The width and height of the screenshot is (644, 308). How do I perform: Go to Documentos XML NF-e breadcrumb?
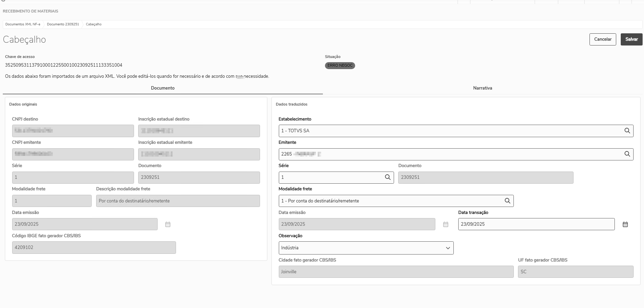(x=23, y=24)
